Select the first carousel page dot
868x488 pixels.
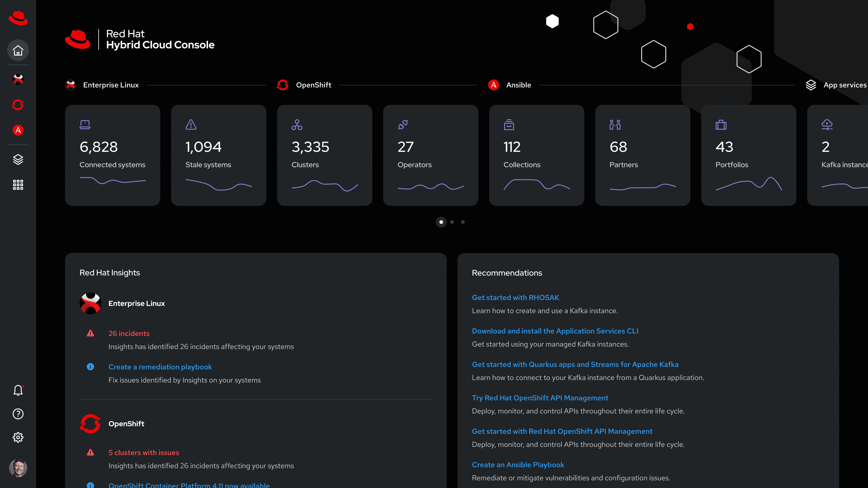pyautogui.click(x=441, y=222)
